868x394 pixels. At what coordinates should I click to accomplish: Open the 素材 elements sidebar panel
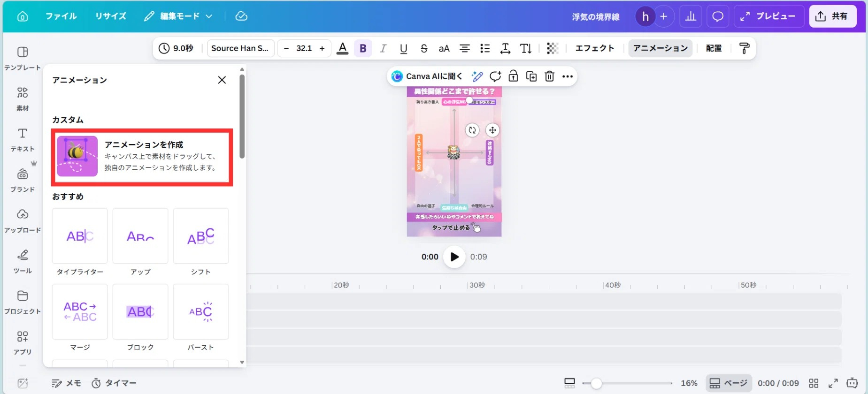tap(23, 98)
